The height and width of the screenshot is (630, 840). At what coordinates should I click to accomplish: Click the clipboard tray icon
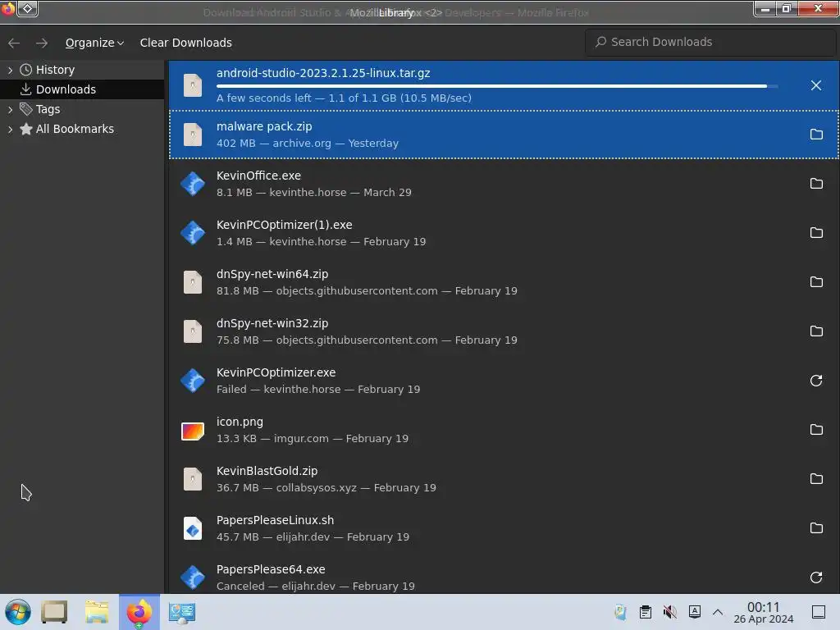tap(646, 612)
